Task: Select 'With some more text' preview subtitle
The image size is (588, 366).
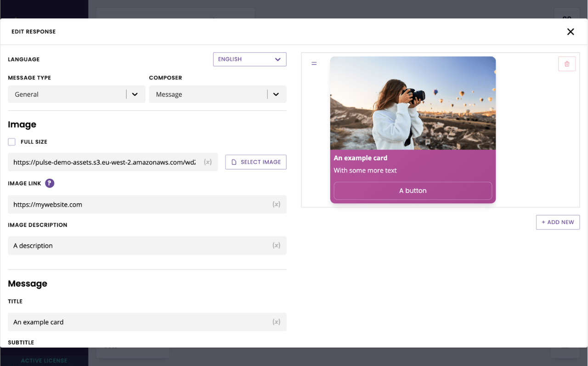Action: pos(365,170)
